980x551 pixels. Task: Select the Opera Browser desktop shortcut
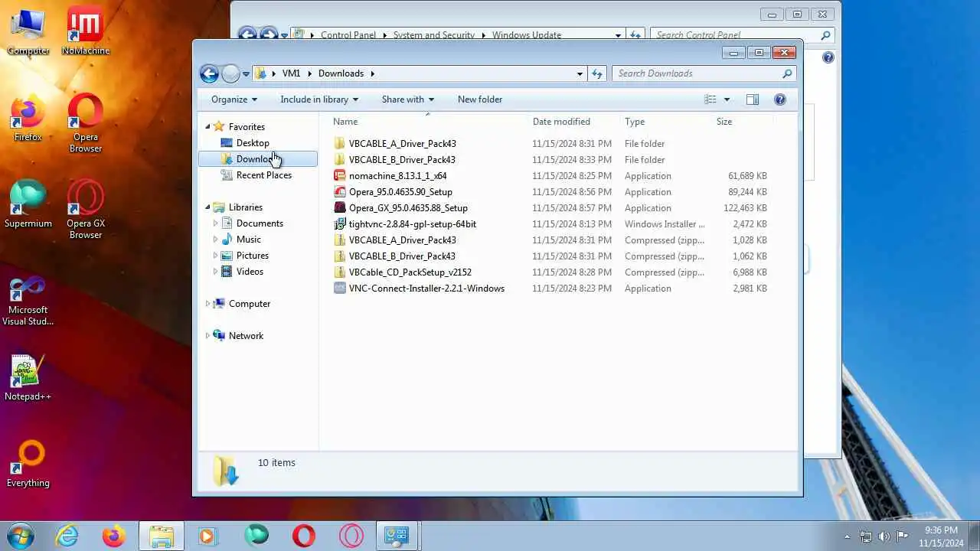(x=85, y=124)
